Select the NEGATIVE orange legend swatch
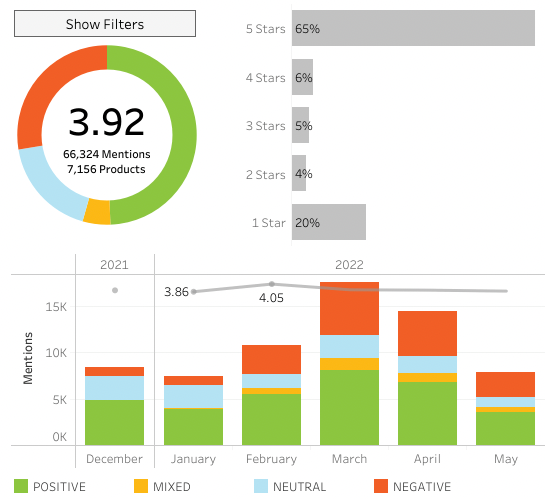This screenshot has width=545, height=499. point(381,486)
